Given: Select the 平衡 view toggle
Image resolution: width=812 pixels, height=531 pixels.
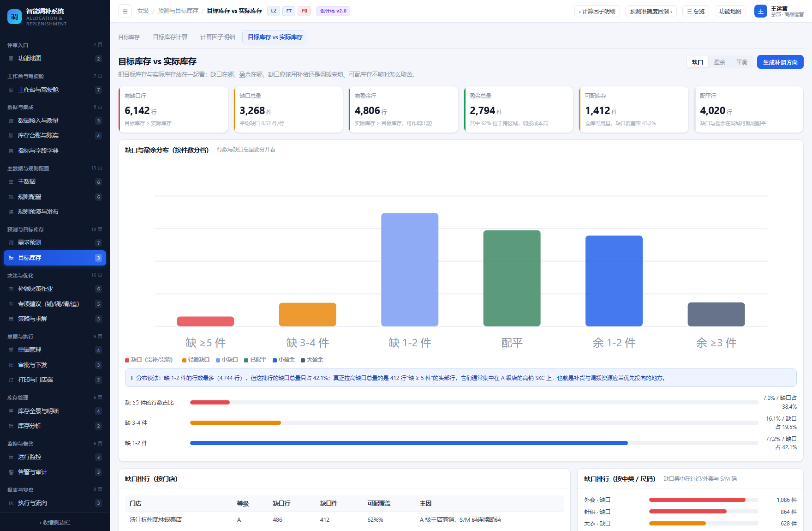Looking at the screenshot, I should click(x=741, y=62).
